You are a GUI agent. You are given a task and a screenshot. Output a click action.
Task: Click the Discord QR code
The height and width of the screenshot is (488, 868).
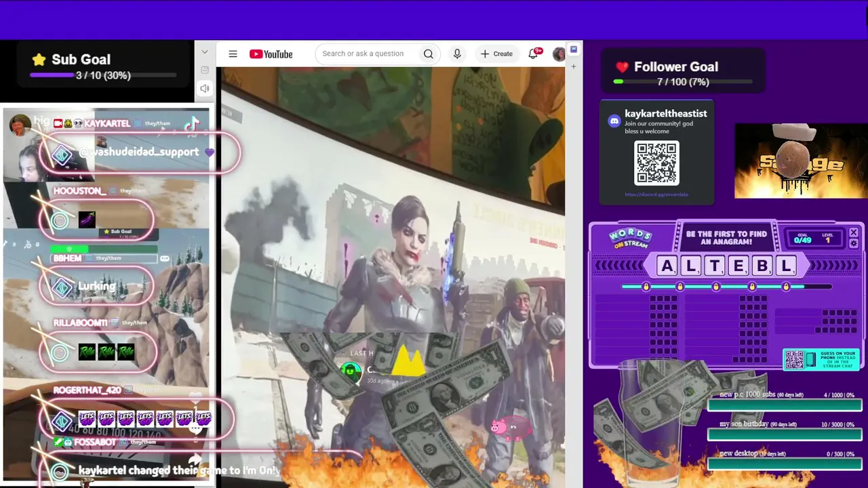[x=656, y=163]
